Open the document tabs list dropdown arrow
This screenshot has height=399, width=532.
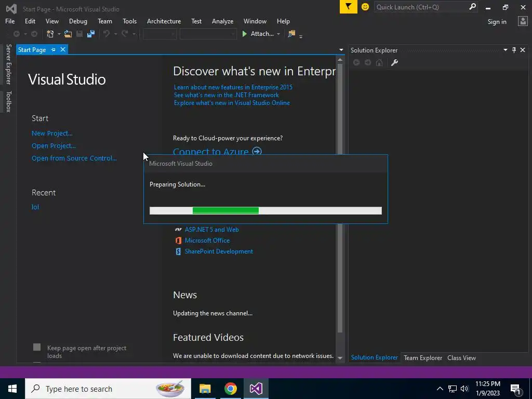(x=341, y=50)
